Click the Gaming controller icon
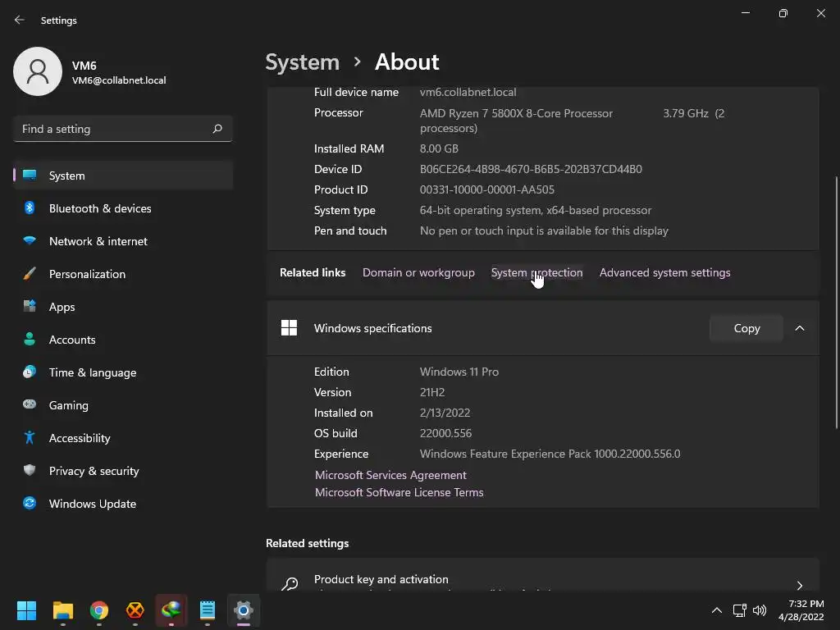The image size is (840, 630). (x=30, y=404)
